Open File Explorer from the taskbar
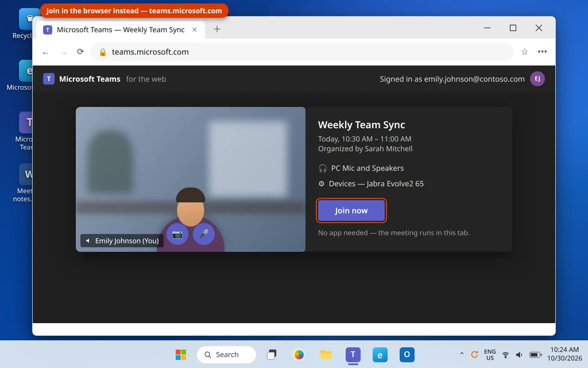This screenshot has width=588, height=368. pos(326,354)
